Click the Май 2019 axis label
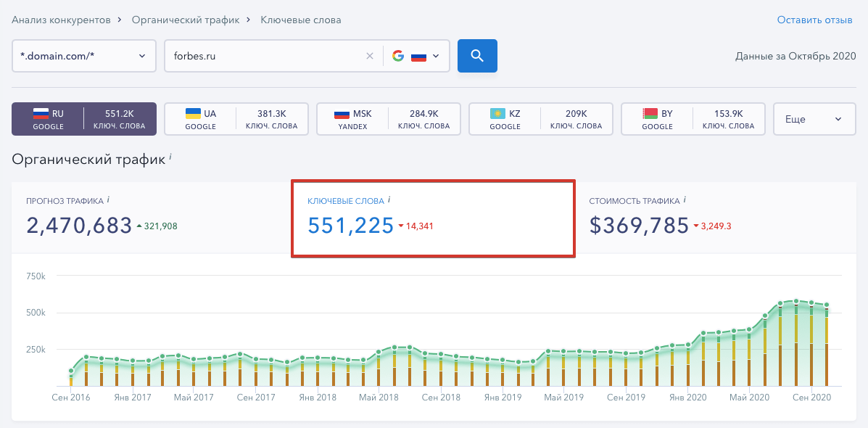This screenshot has height=428, width=868. (563, 398)
